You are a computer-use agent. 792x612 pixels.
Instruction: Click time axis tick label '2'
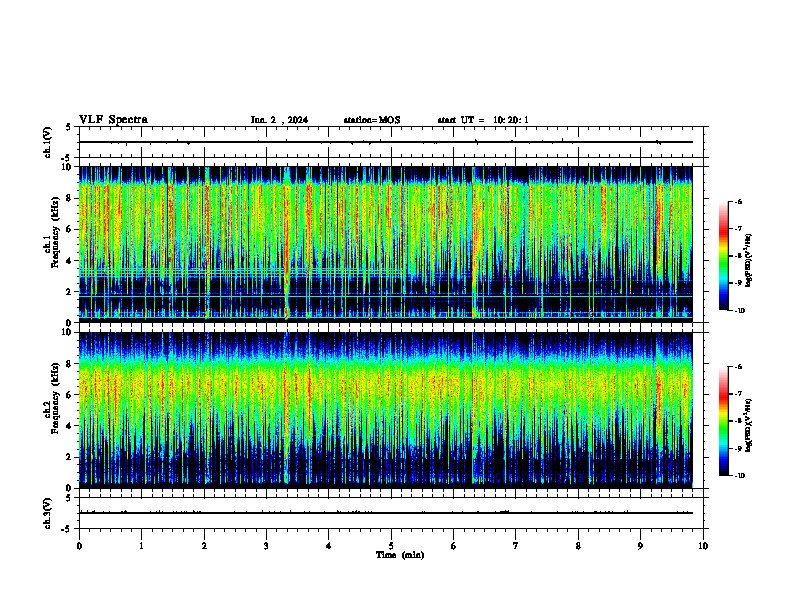click(204, 546)
